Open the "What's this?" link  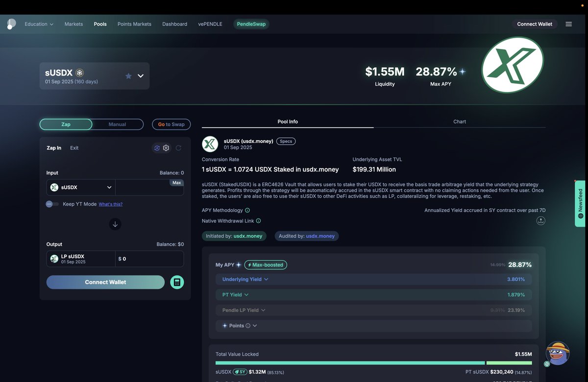pyautogui.click(x=111, y=204)
